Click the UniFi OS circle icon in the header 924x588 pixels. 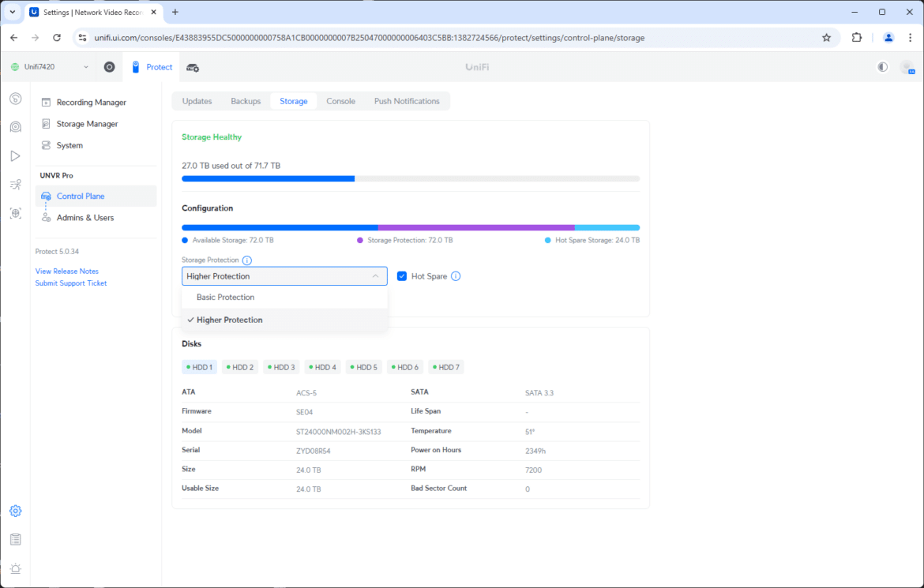(110, 66)
